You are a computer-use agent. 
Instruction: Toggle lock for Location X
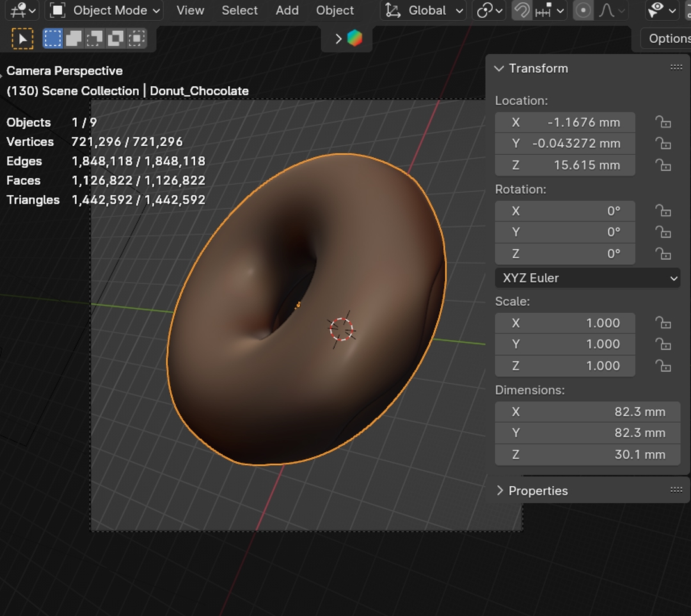point(663,122)
